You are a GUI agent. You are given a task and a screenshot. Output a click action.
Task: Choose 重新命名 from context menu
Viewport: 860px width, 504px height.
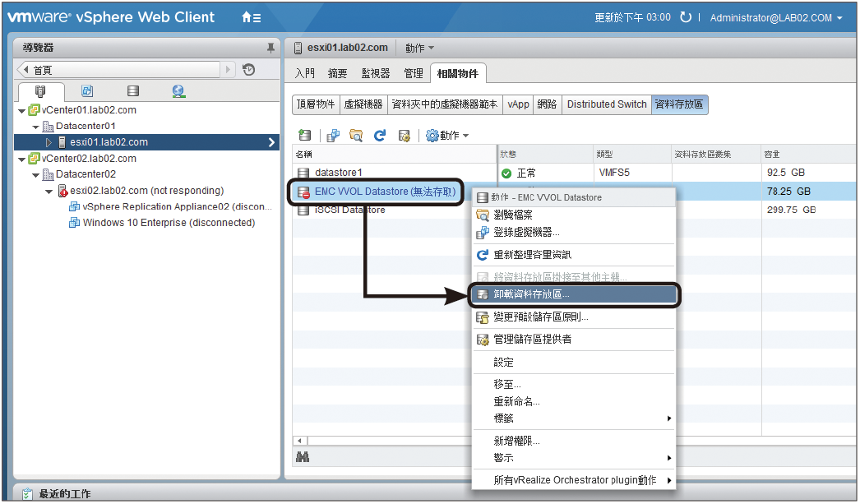click(x=574, y=401)
